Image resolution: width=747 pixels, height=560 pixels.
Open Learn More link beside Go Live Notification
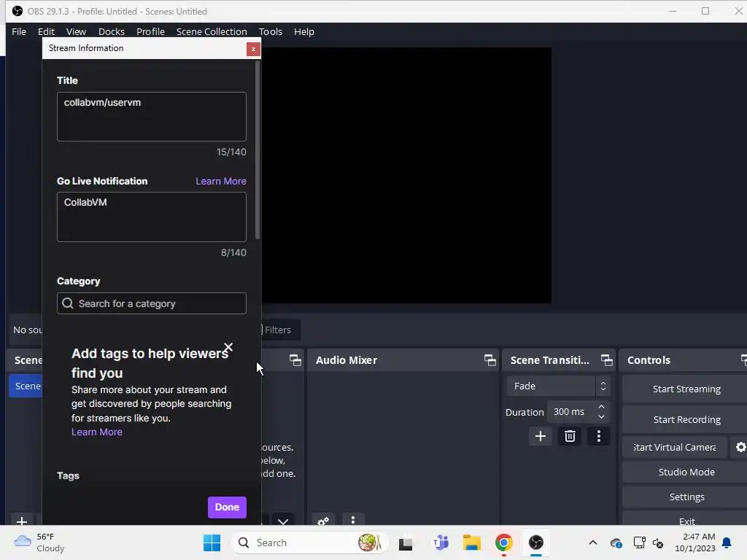coord(221,181)
